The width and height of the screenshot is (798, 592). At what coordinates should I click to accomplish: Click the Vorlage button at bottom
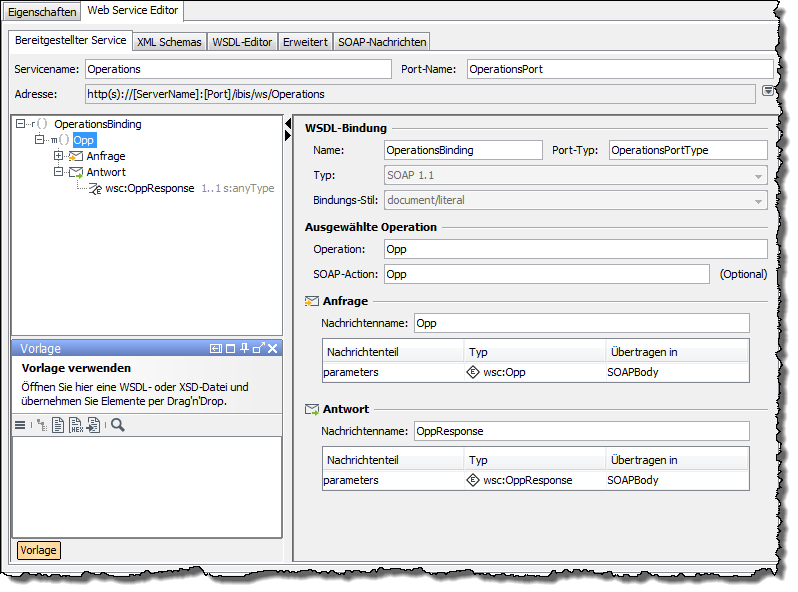click(x=38, y=550)
